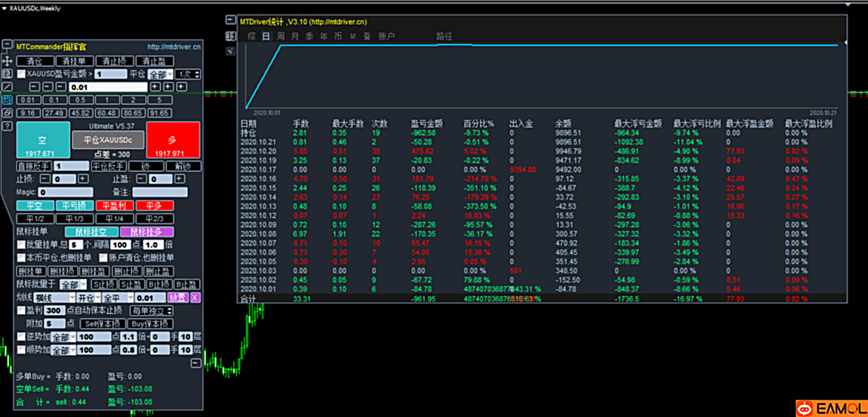Open the 全部 dropdown in 逆势加 row

[x=64, y=337]
